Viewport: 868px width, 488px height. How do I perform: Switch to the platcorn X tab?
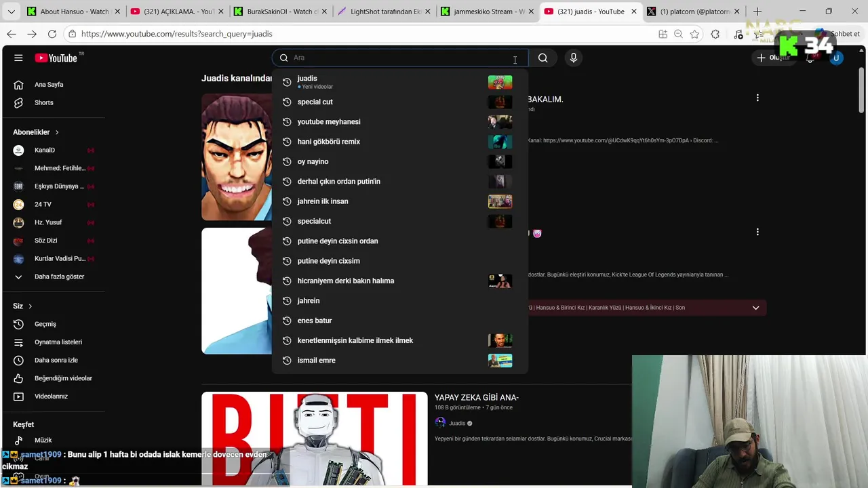pyautogui.click(x=692, y=12)
